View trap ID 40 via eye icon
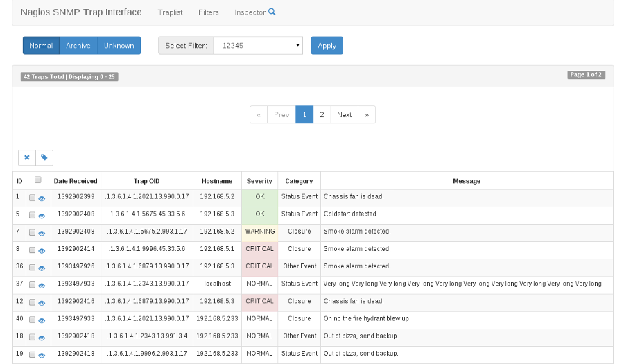 42,320
